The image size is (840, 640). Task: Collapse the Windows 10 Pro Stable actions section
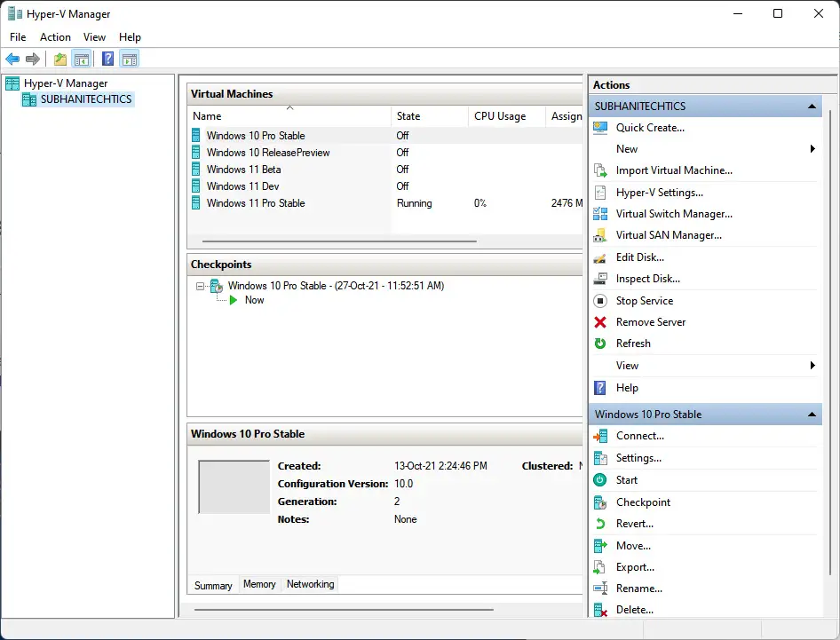click(x=812, y=414)
